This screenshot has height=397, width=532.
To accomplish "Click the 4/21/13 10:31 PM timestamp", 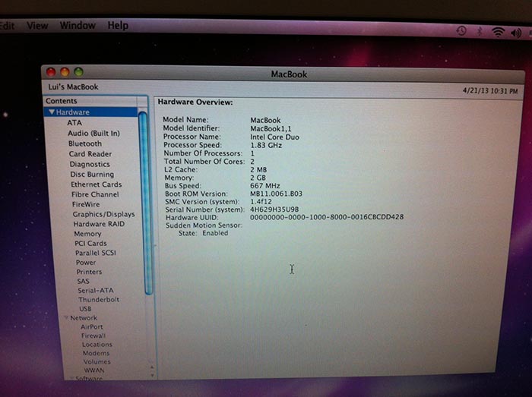I will pyautogui.click(x=490, y=90).
